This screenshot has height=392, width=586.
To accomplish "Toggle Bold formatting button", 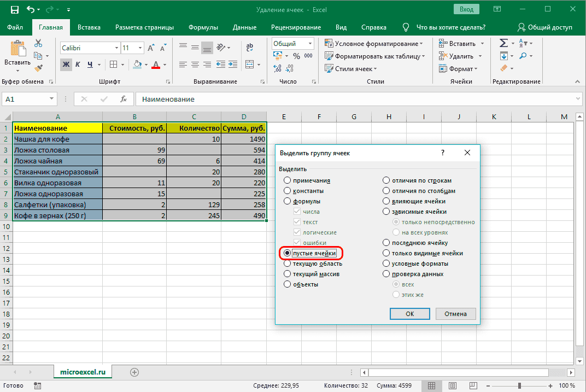I will [66, 65].
